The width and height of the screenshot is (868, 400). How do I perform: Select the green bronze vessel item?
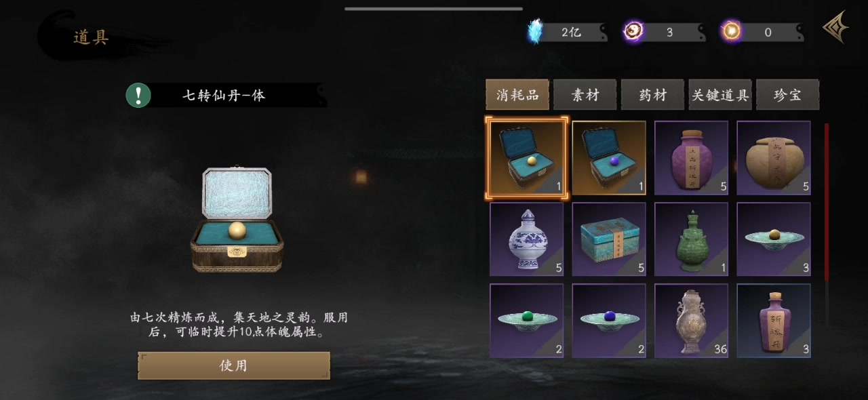point(691,239)
